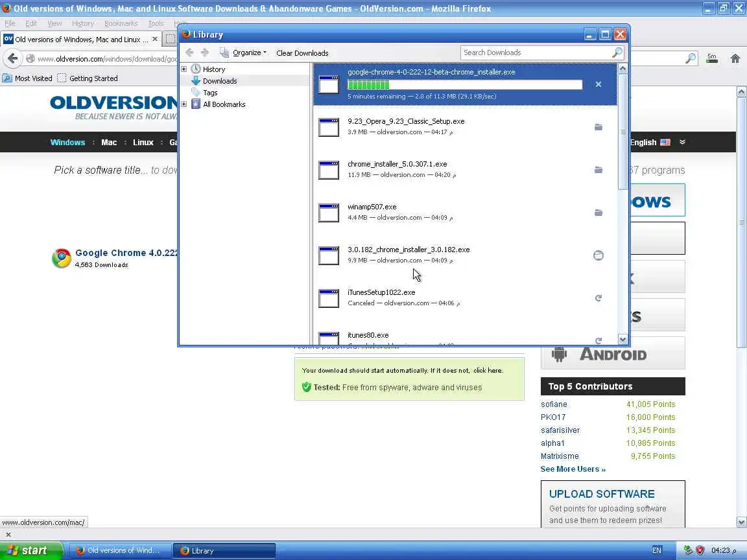Click the 5m downloads indicator in toolbar

click(712, 58)
